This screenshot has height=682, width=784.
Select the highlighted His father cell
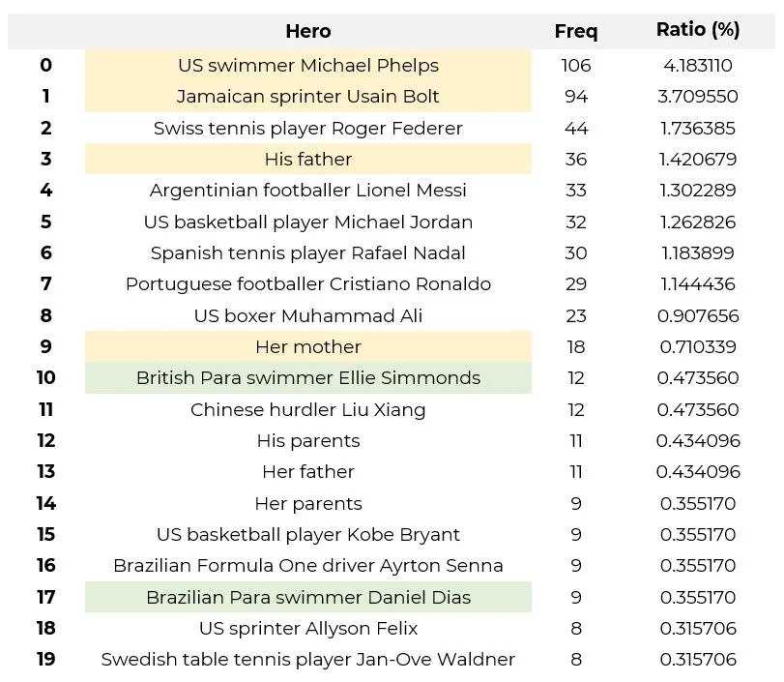point(307,159)
